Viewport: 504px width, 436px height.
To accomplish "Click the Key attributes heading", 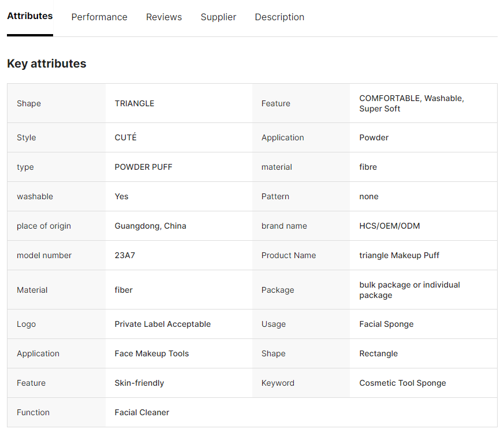I will [47, 64].
